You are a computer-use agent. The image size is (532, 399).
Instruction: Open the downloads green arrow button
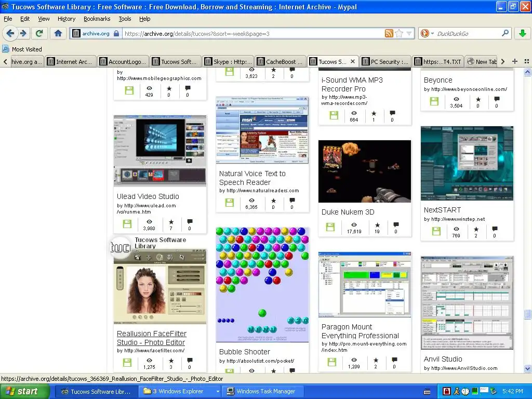click(x=523, y=33)
